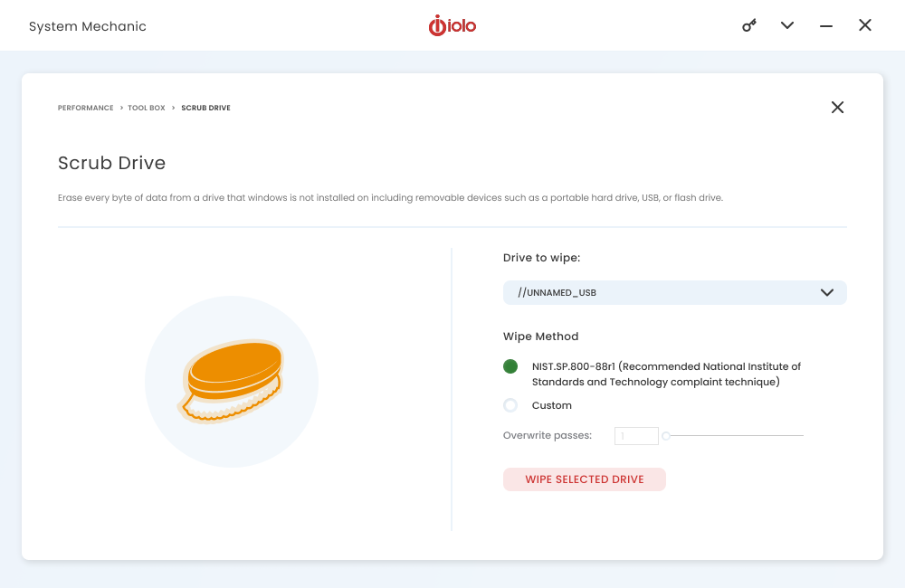This screenshot has width=905, height=588.
Task: Close the System Mechanic application window
Action: [x=865, y=25]
